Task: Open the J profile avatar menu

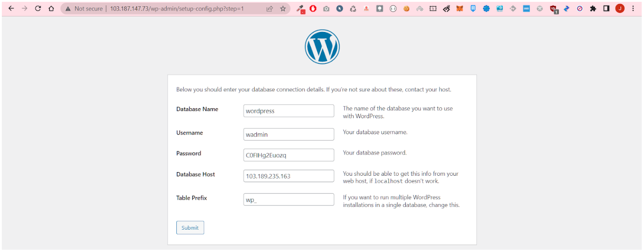Action: pyautogui.click(x=619, y=8)
